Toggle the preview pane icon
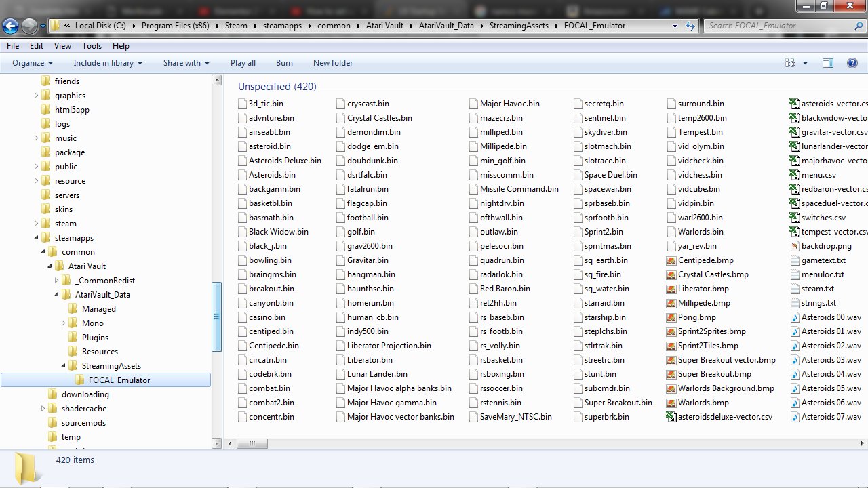Viewport: 868px width, 488px height. click(x=828, y=63)
